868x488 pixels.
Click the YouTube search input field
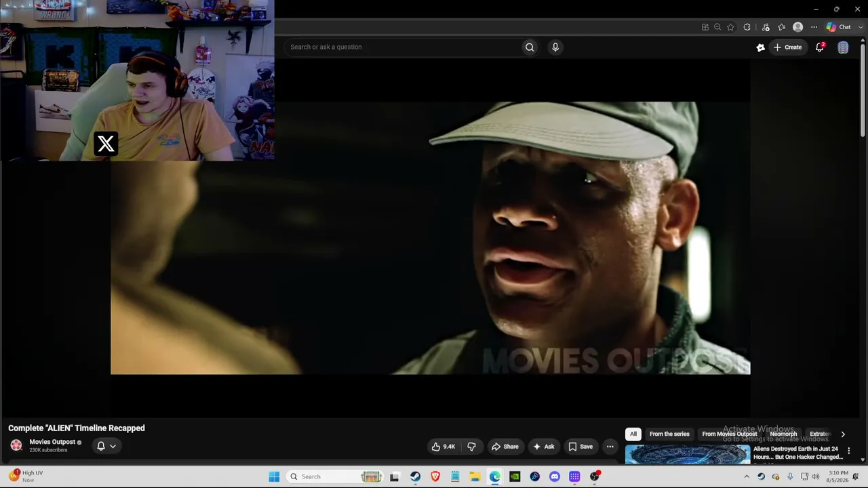tap(402, 47)
